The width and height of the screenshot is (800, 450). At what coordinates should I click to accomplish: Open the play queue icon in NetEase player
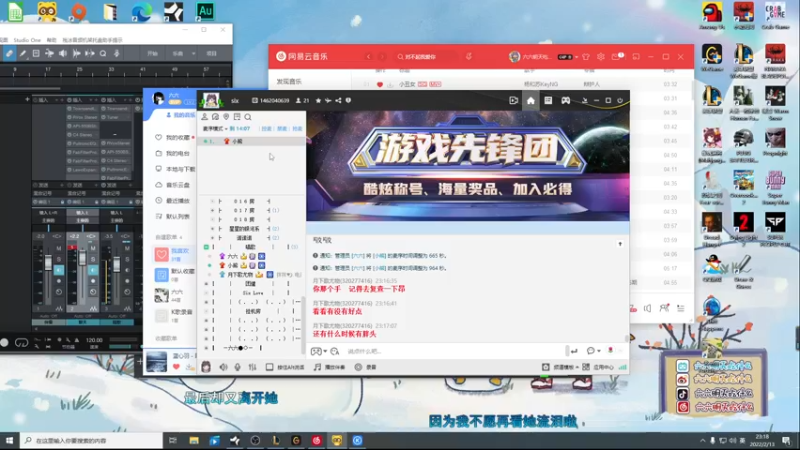point(681,308)
